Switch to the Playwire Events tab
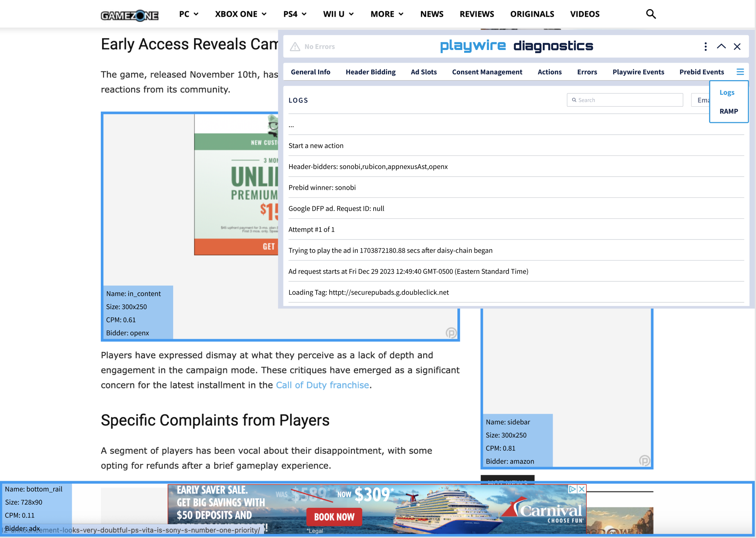The image size is (756, 538). point(638,72)
